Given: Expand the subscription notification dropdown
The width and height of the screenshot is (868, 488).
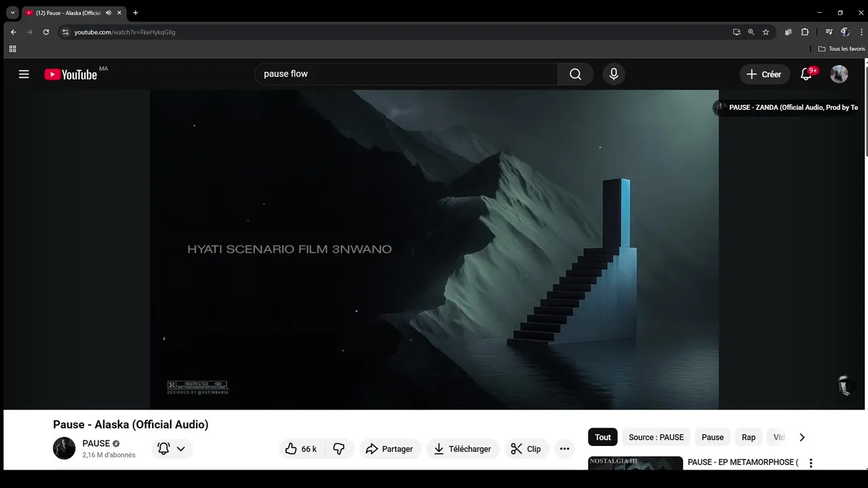Looking at the screenshot, I should pyautogui.click(x=172, y=449).
